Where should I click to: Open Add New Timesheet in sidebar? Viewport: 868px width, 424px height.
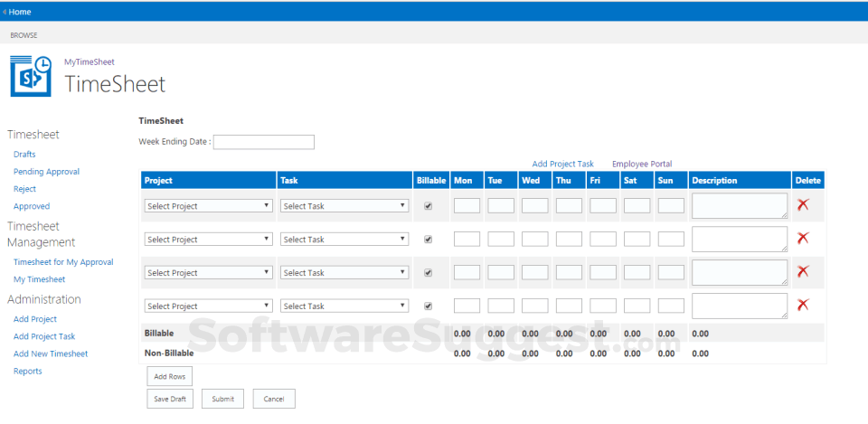[51, 353]
